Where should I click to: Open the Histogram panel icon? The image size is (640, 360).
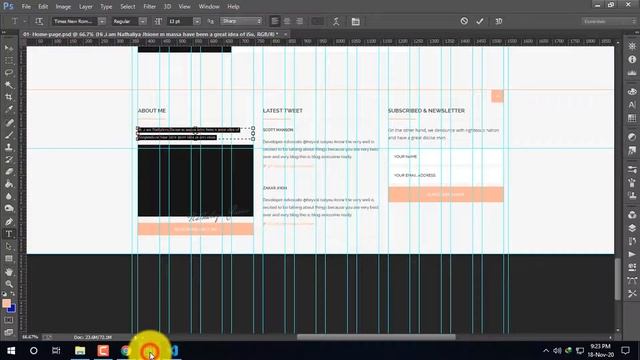coord(632,73)
